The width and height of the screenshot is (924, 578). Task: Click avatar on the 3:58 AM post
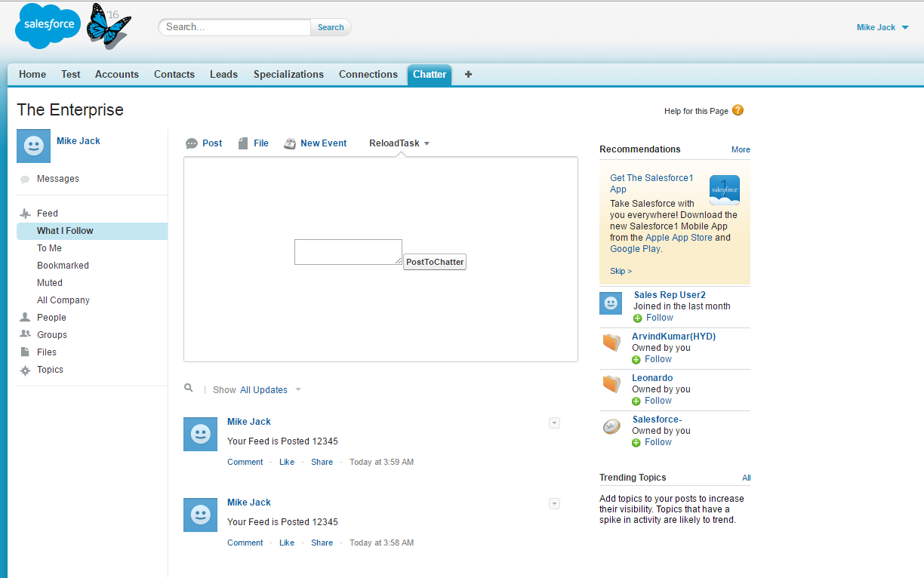click(201, 515)
